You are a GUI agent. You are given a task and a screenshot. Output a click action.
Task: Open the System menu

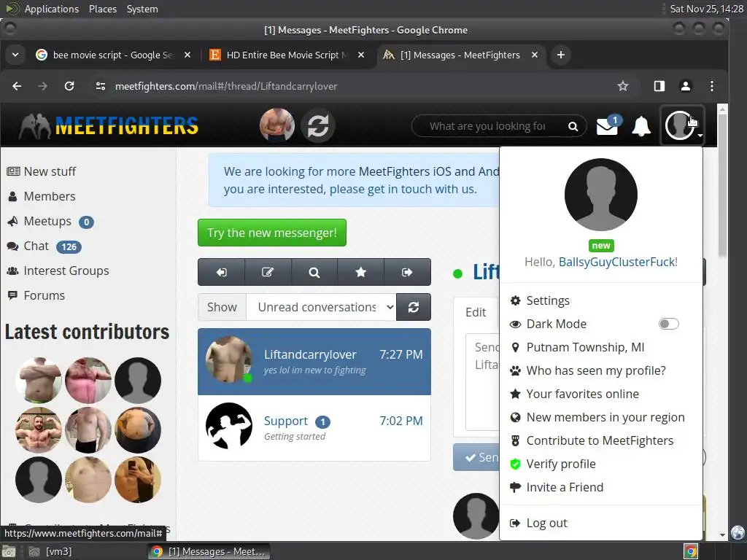pyautogui.click(x=142, y=9)
